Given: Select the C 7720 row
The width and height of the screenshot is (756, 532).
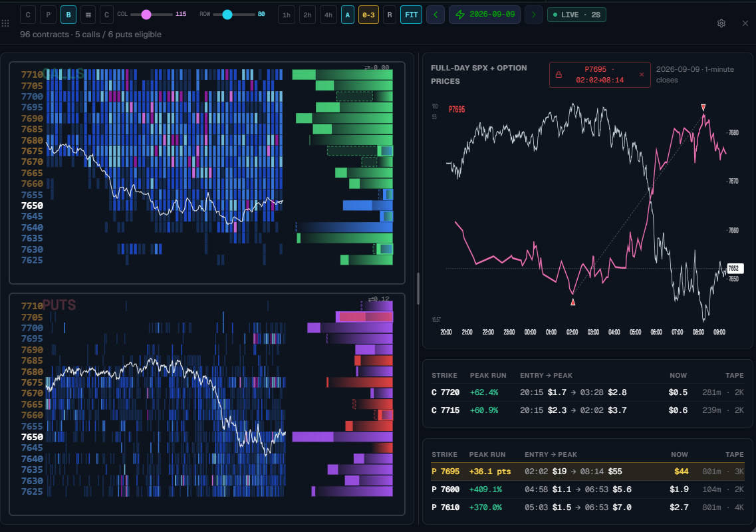Looking at the screenshot, I should 587,392.
